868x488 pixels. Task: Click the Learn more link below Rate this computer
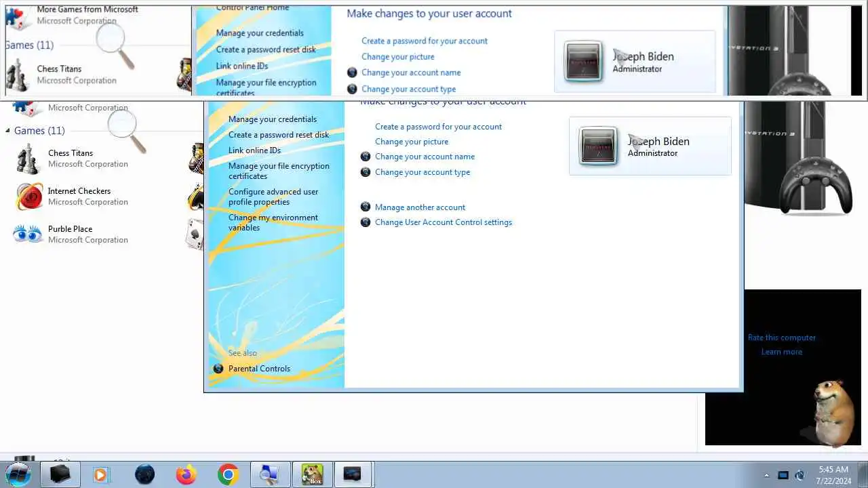point(782,352)
